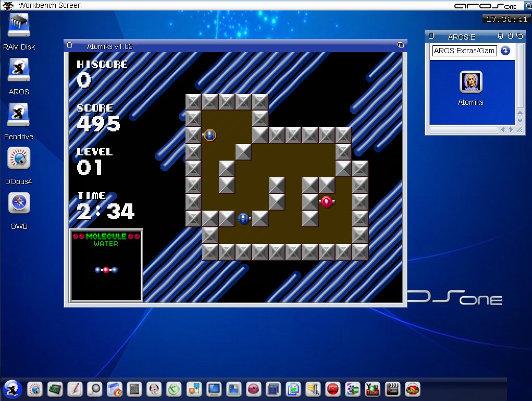This screenshot has width=532, height=401.
Task: Launch DOpus4 from the desktop
Action: [19, 160]
